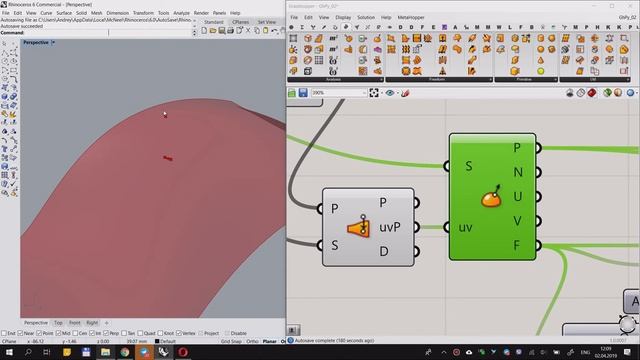Click Rhino's New file icon
Viewport: 640px width, 360px height.
point(204,31)
